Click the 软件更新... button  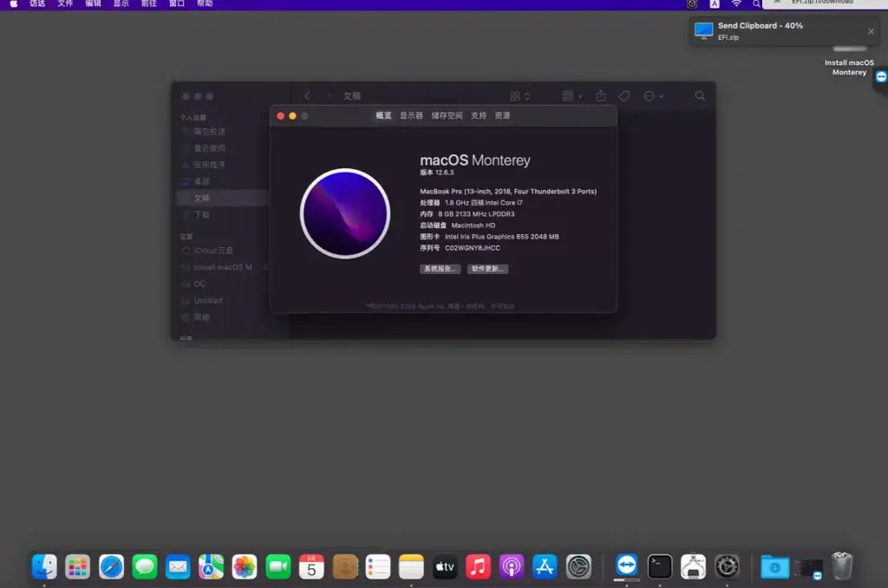(487, 269)
